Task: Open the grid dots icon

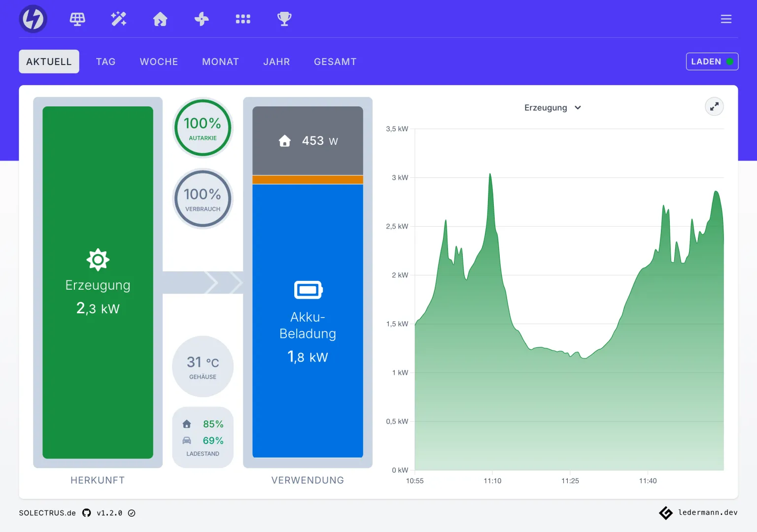Action: click(x=243, y=19)
